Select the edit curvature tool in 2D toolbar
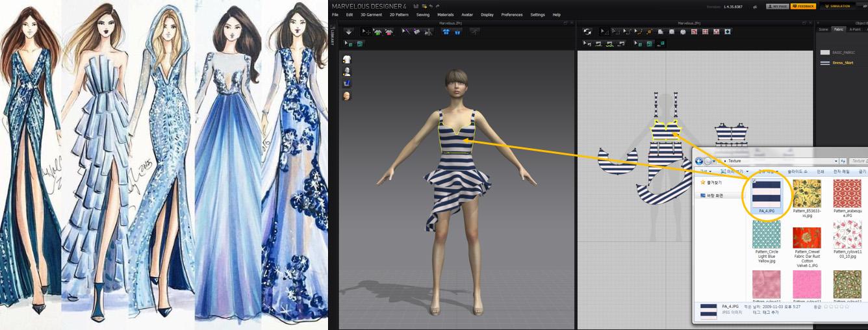Screen dimensions: 868x330 click(627, 31)
